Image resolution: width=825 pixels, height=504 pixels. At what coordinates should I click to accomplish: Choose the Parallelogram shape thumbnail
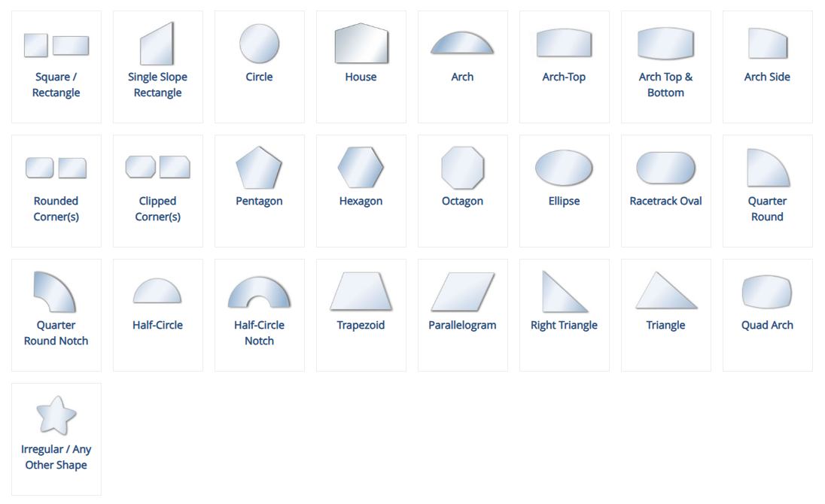(462, 292)
